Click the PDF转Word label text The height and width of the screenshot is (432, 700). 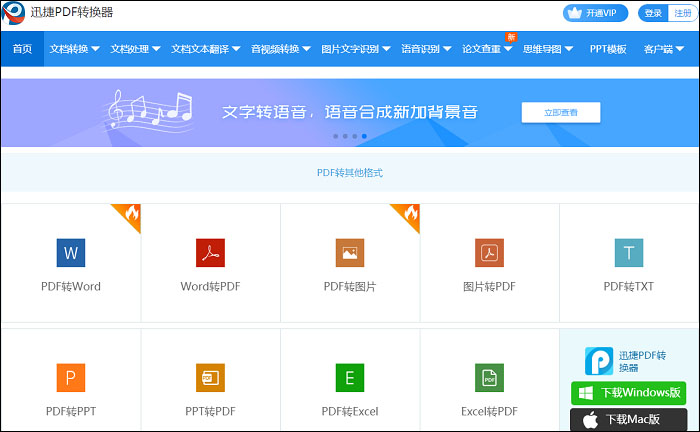71,287
